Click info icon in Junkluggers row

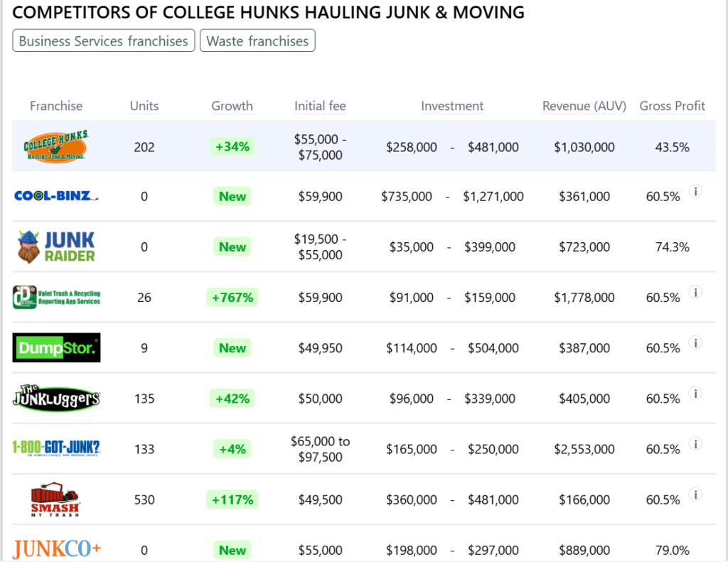click(695, 393)
